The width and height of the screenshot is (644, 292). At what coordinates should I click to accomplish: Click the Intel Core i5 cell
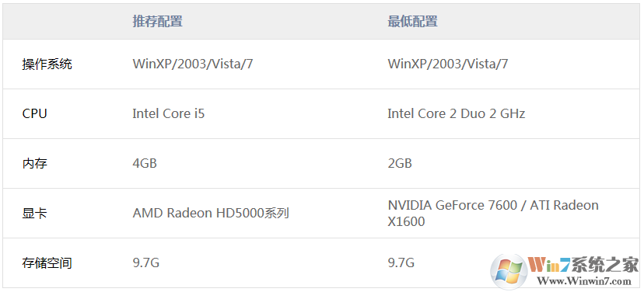tap(169, 113)
